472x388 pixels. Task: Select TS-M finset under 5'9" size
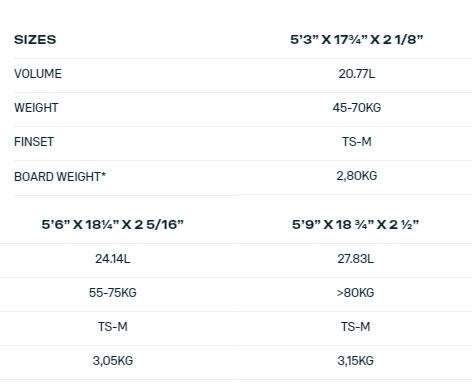[355, 327]
